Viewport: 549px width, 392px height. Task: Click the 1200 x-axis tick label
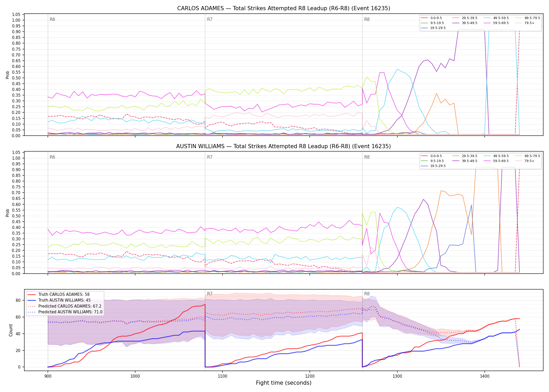pyautogui.click(x=310, y=376)
